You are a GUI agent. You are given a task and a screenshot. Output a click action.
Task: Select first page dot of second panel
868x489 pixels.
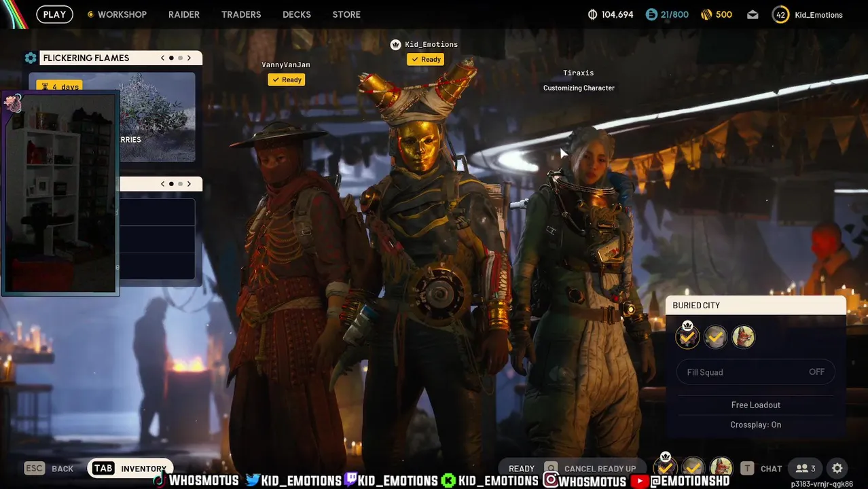tap(171, 183)
